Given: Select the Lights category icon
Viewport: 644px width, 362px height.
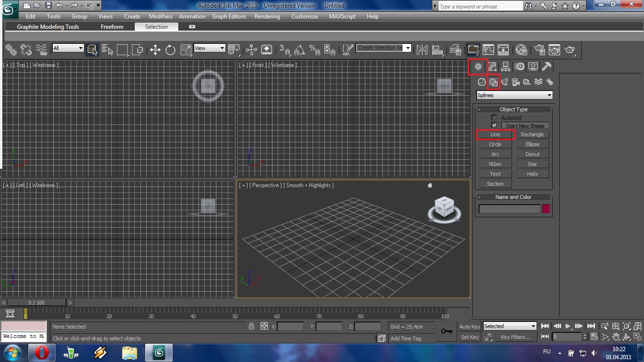Looking at the screenshot, I should pyautogui.click(x=504, y=82).
